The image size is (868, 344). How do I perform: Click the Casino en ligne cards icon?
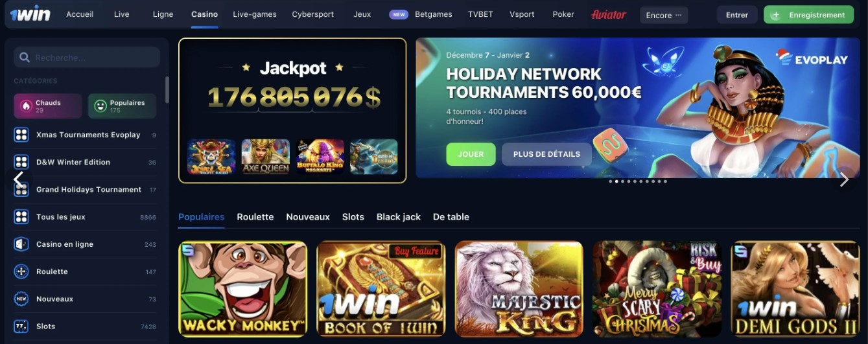coord(21,244)
